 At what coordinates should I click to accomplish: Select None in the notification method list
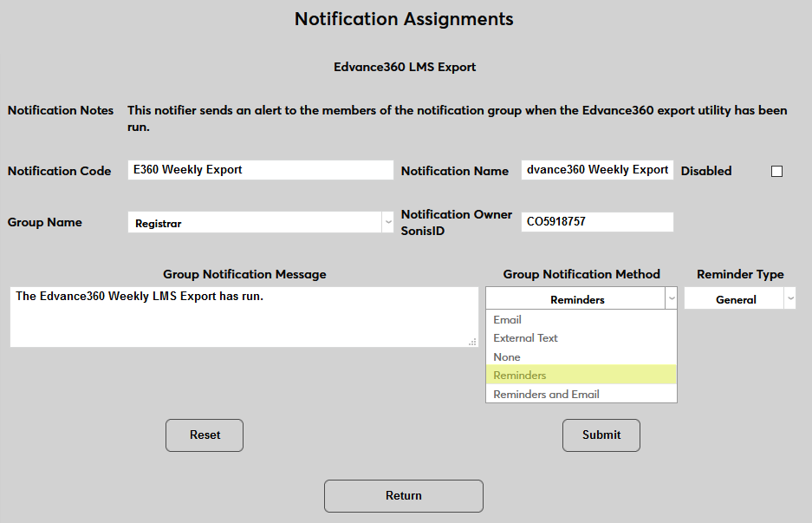coord(581,356)
